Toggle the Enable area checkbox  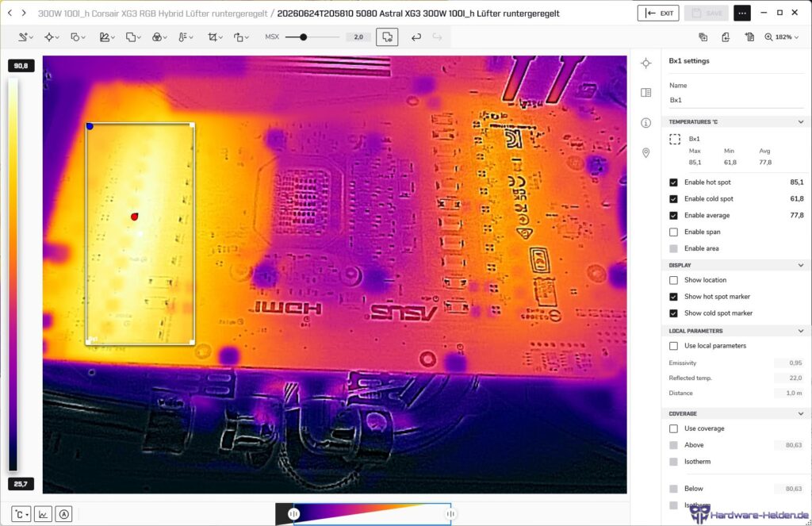[x=673, y=249]
